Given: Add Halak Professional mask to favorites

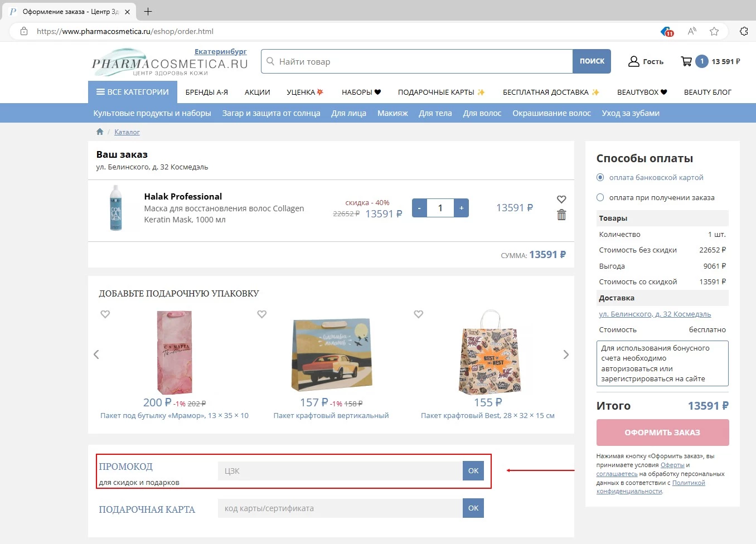Looking at the screenshot, I should click(561, 200).
